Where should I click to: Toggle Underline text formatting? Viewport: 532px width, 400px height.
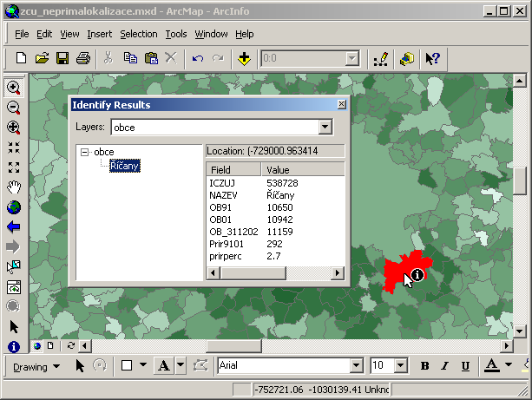(x=465, y=366)
